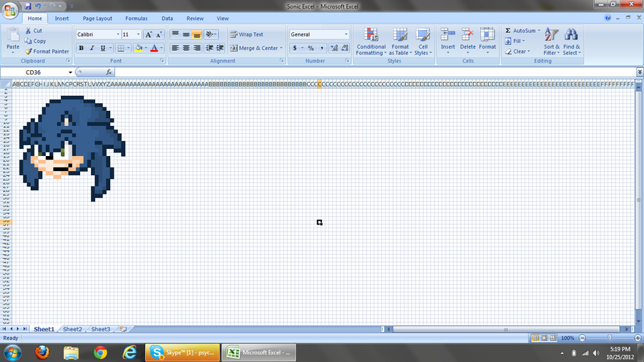Click the zoom slider handle
The image size is (644, 362).
(x=610, y=338)
